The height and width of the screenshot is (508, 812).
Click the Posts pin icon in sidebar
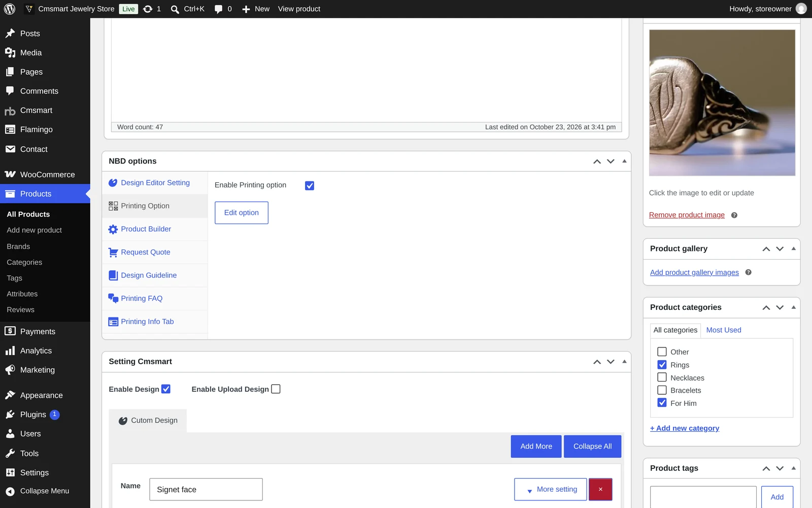10,34
